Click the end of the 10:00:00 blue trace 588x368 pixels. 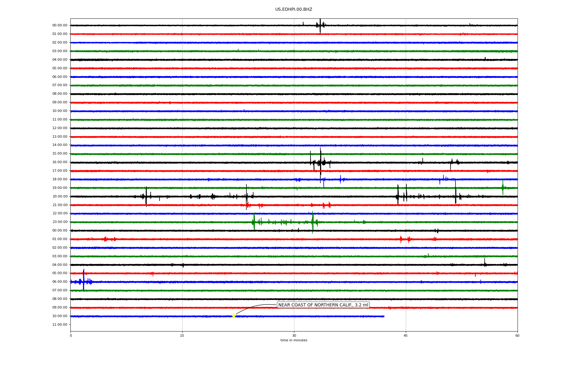pyautogui.click(x=384, y=316)
